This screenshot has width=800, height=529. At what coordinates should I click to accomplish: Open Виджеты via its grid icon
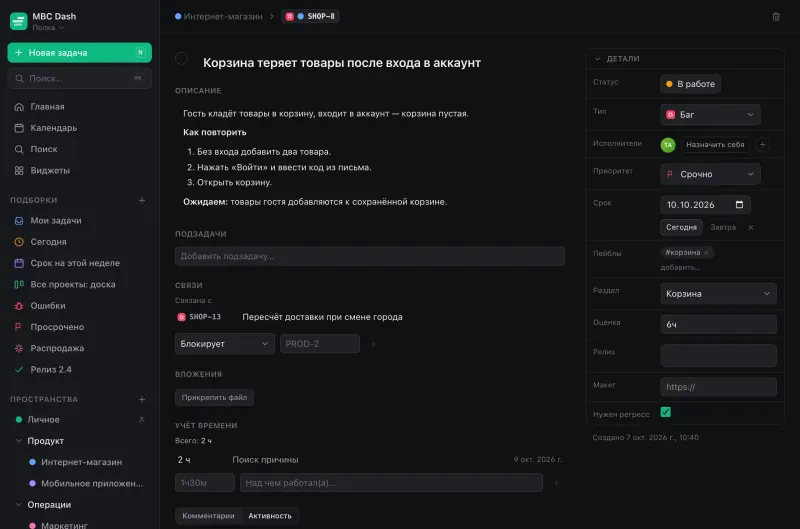click(19, 170)
